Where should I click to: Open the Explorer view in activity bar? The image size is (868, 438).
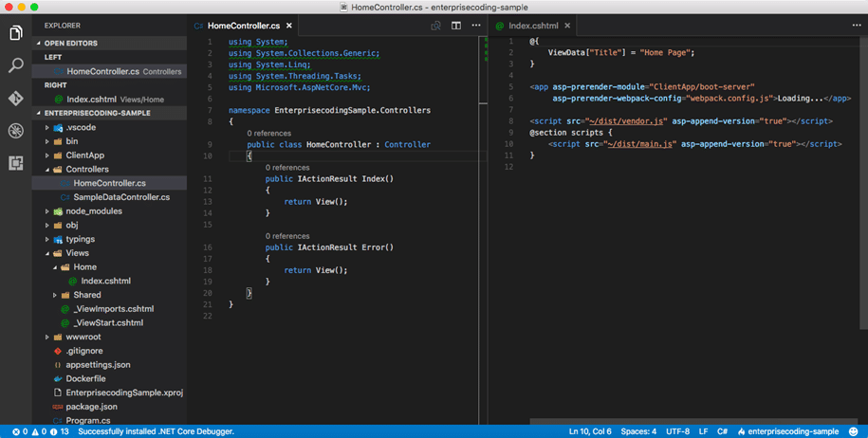click(x=16, y=33)
